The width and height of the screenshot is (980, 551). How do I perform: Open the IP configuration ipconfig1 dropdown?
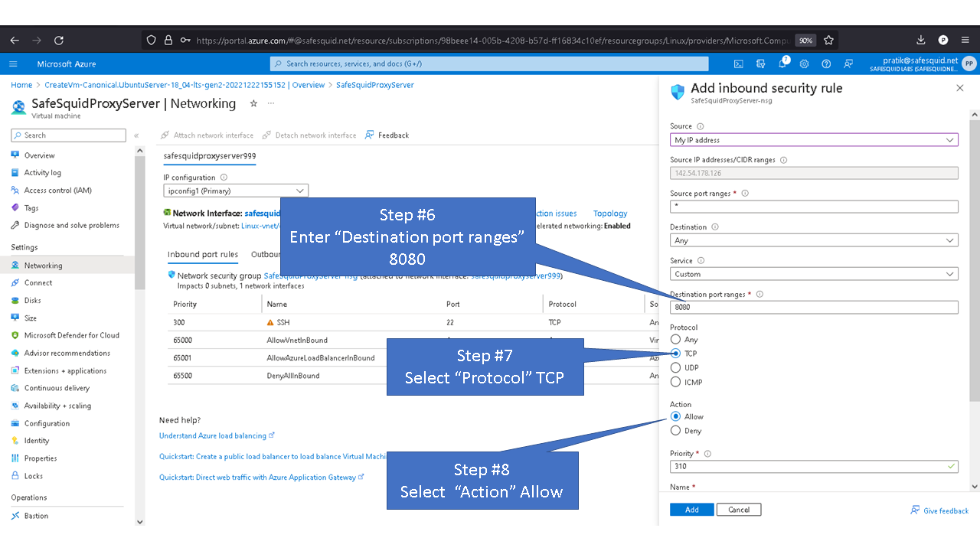click(x=236, y=191)
